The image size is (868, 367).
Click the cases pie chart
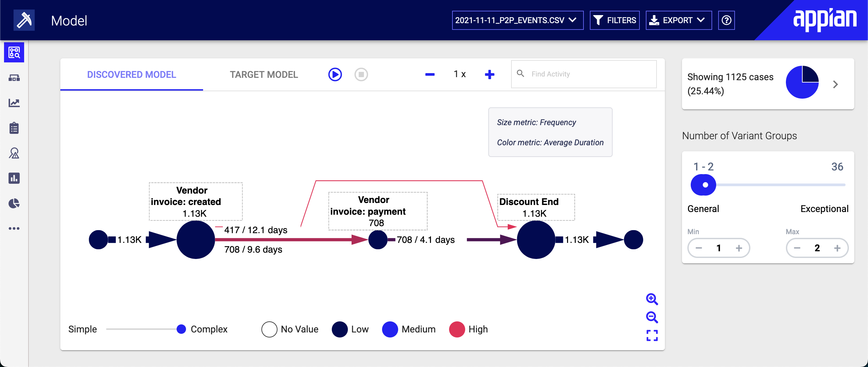pos(802,82)
